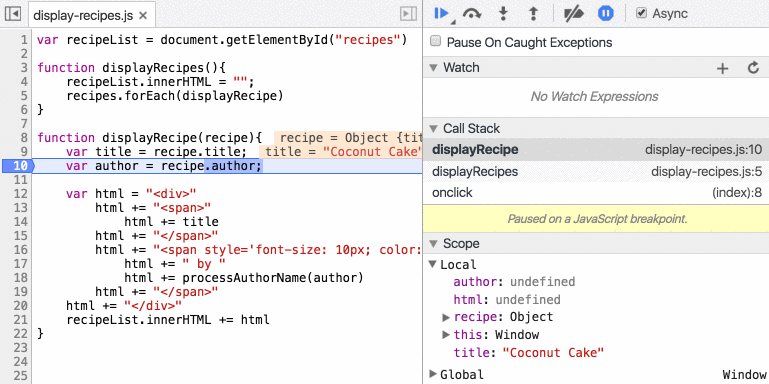Screen dimensions: 769x384
Task: Step out of the current function
Action: click(x=534, y=14)
